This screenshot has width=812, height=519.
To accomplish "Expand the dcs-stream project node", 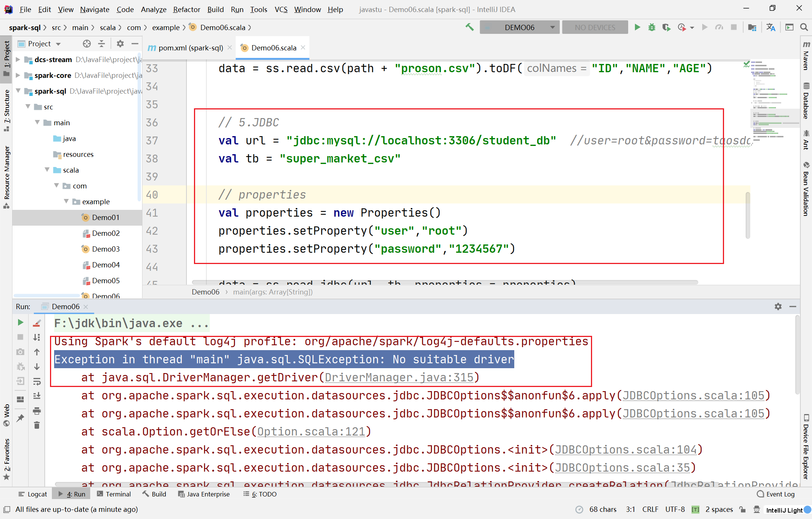I will pyautogui.click(x=18, y=59).
